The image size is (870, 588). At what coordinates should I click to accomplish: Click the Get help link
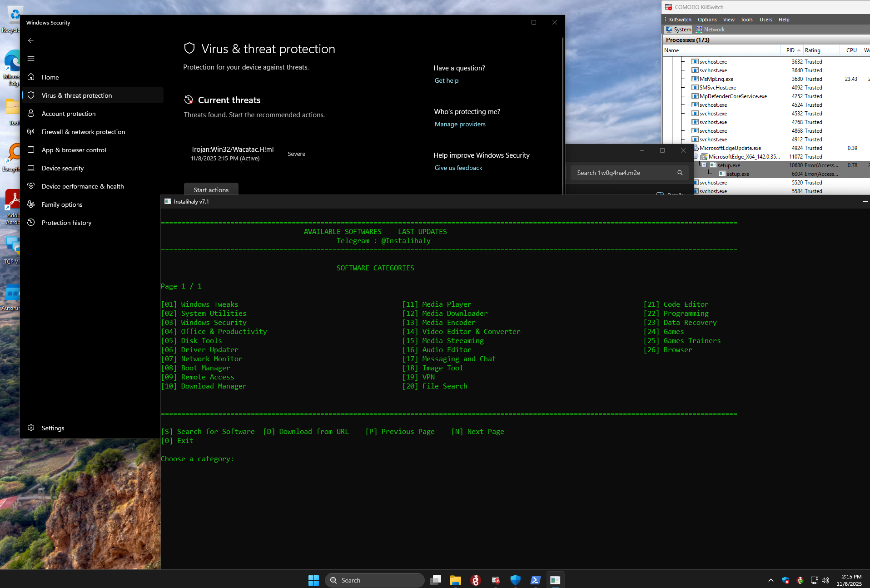pyautogui.click(x=446, y=80)
